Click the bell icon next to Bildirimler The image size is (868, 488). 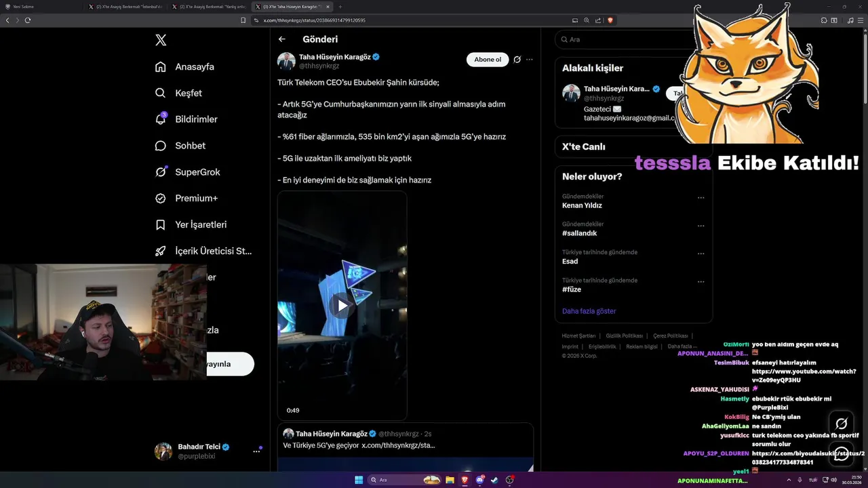coord(161,119)
